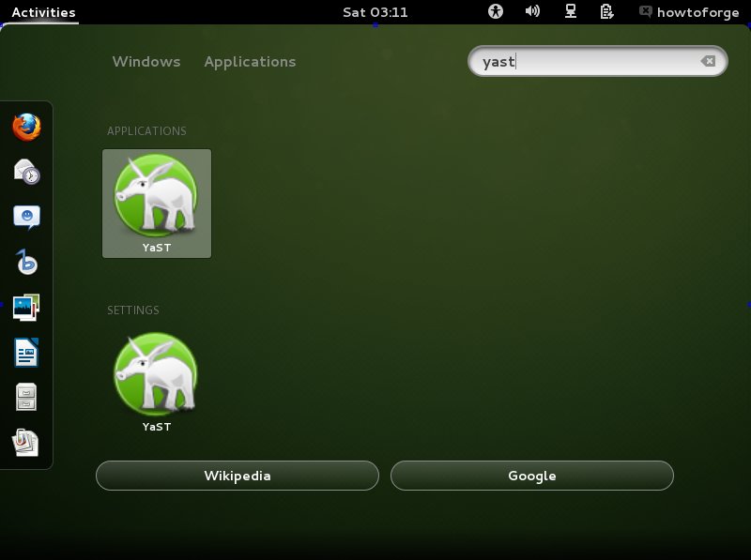Search yast on Wikipedia
This screenshot has height=560, width=751.
238,476
